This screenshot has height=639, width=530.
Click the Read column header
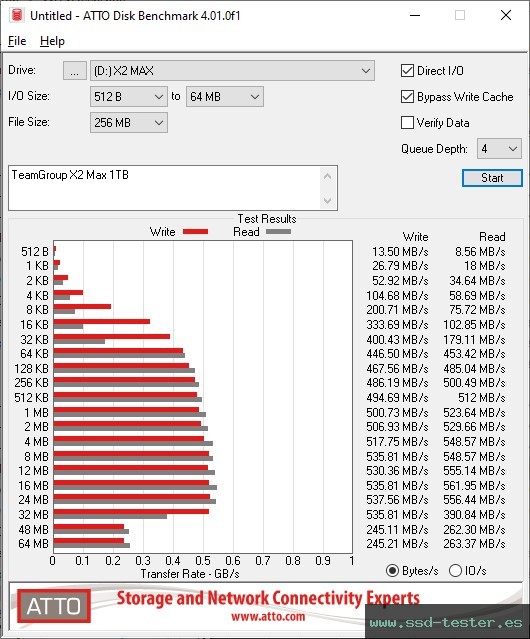492,237
